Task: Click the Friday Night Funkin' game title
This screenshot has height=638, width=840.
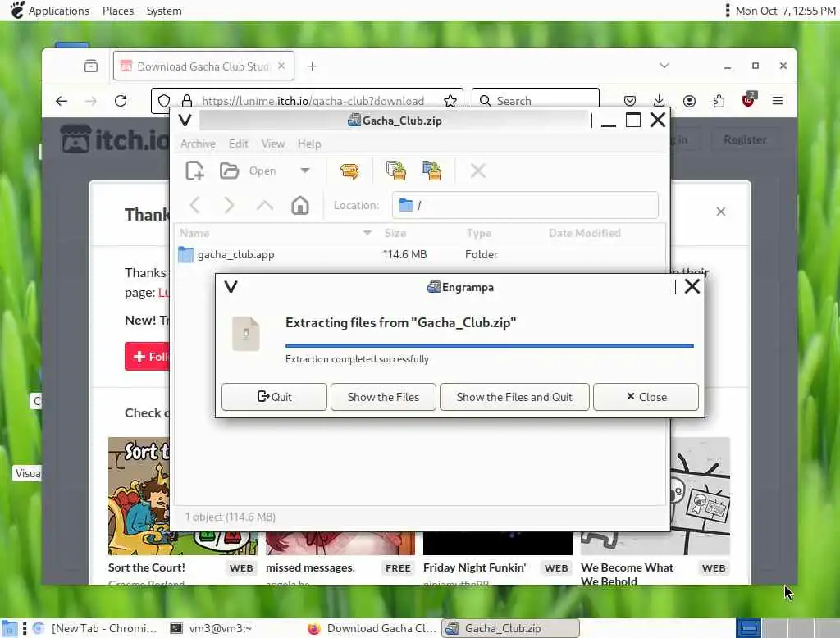Action: pos(474,567)
